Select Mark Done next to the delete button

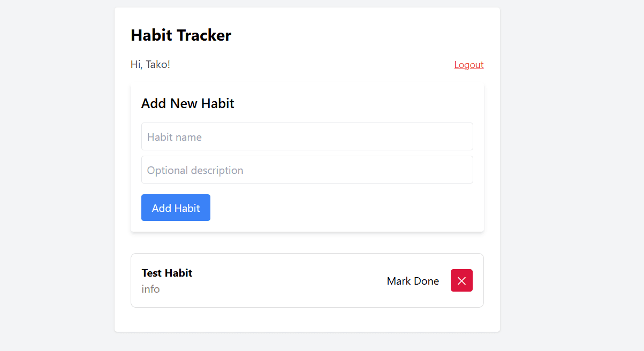[x=413, y=280]
